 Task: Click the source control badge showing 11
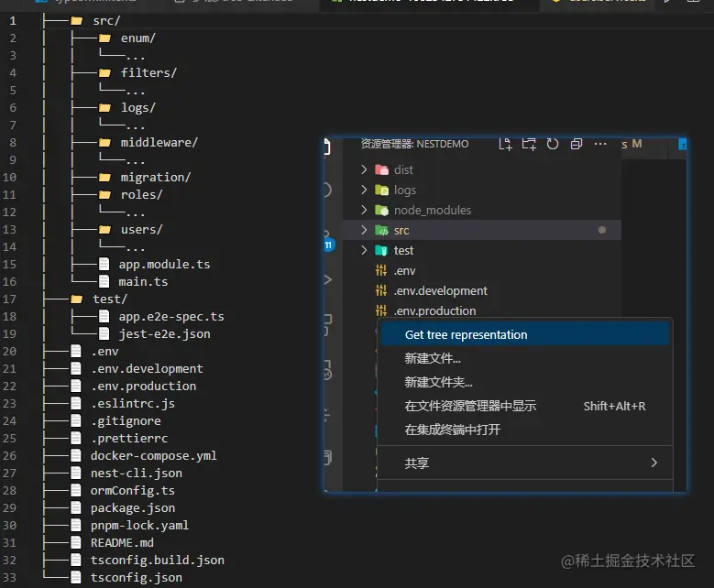[329, 245]
